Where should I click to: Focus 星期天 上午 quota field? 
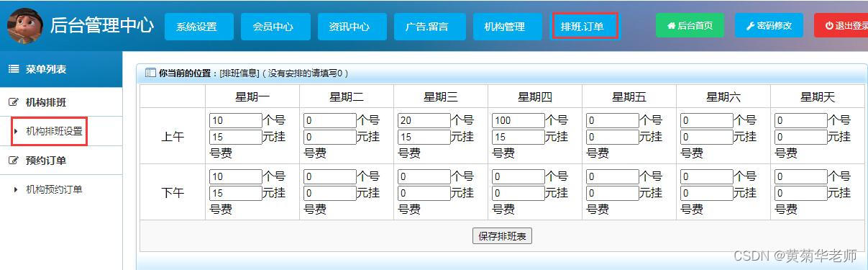pos(801,120)
